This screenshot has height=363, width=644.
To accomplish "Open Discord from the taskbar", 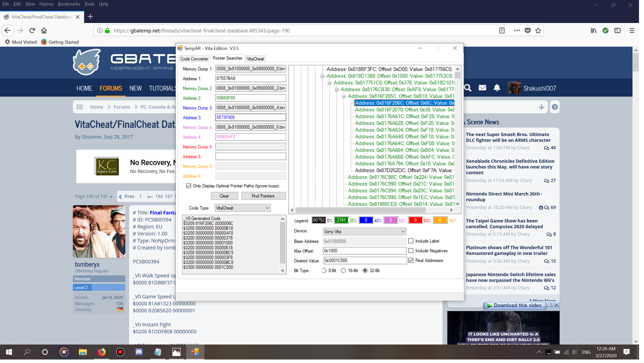I will click(x=139, y=352).
